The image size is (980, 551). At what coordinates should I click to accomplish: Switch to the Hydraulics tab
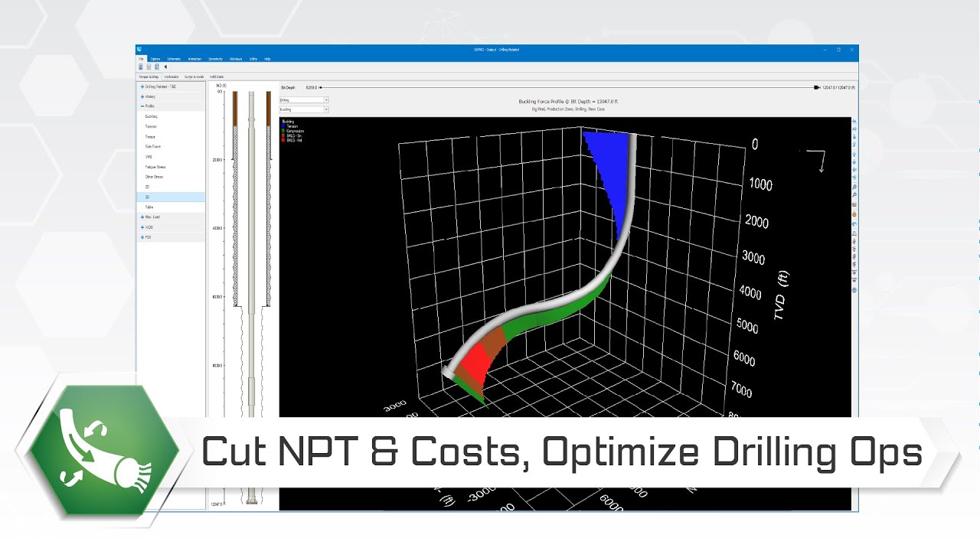click(x=171, y=77)
